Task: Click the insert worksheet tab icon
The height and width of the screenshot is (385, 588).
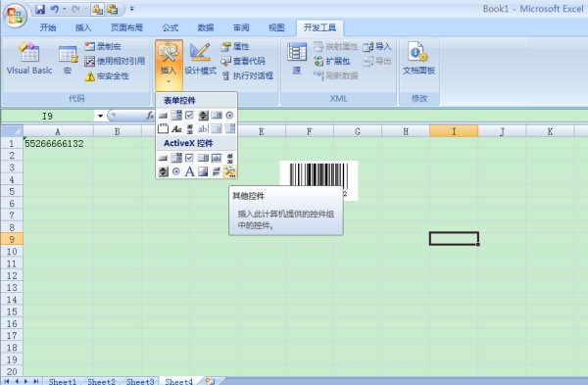Action: 210,381
